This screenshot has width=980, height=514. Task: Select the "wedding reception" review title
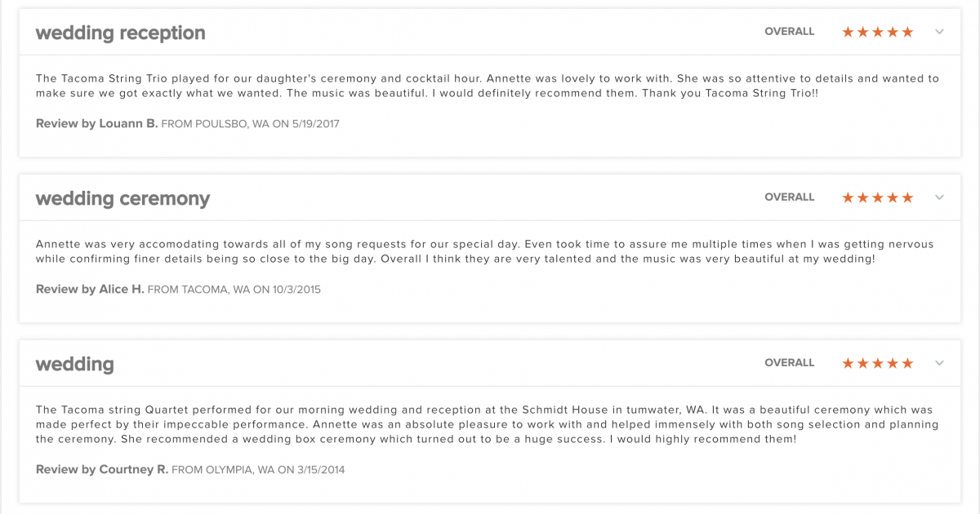(x=120, y=33)
